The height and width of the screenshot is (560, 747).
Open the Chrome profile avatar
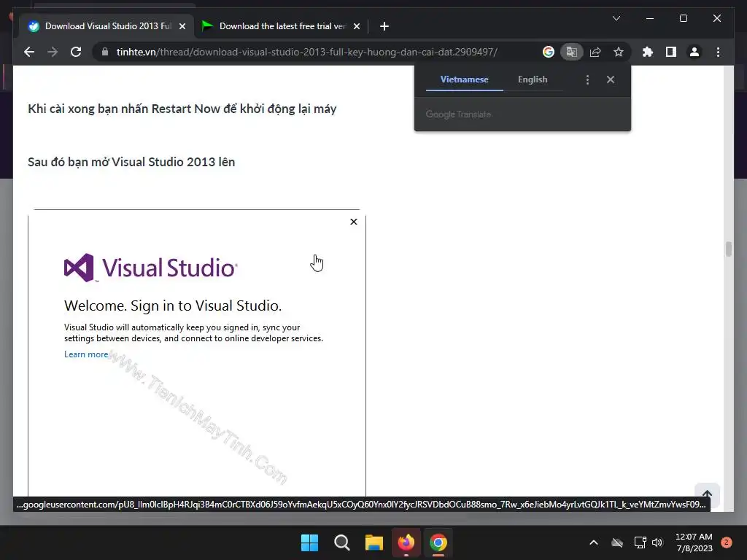coord(694,52)
